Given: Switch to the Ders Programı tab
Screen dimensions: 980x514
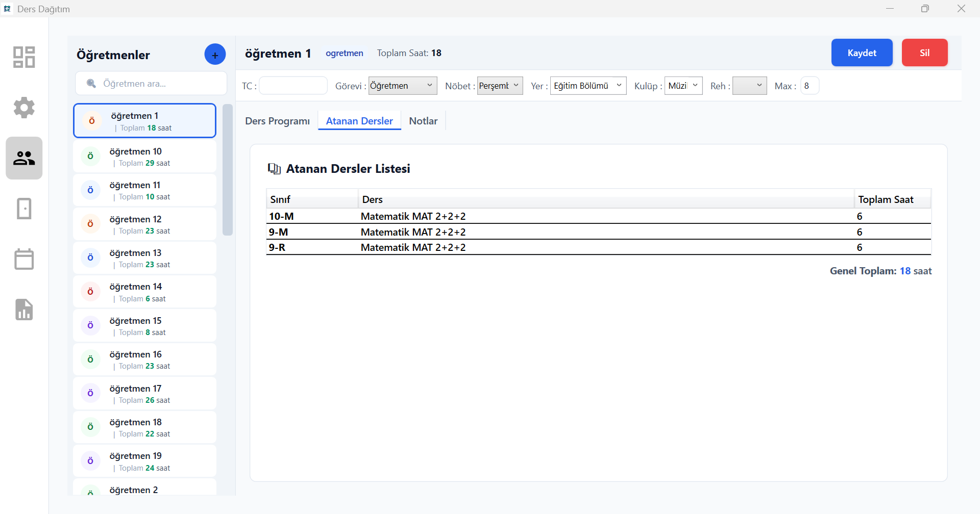Looking at the screenshot, I should 277,121.
